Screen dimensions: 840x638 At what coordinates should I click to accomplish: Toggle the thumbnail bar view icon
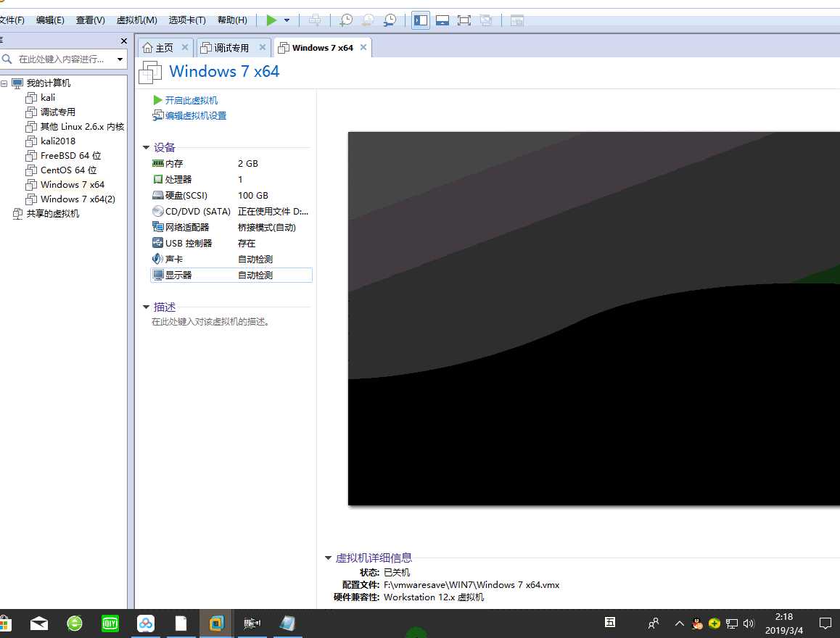tap(442, 20)
